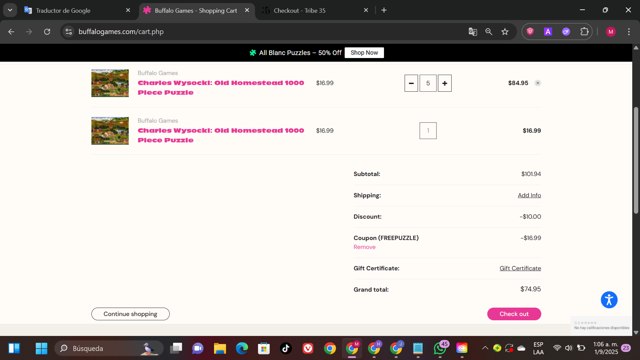Open Vivaldi browser from the taskbar

click(x=308, y=348)
